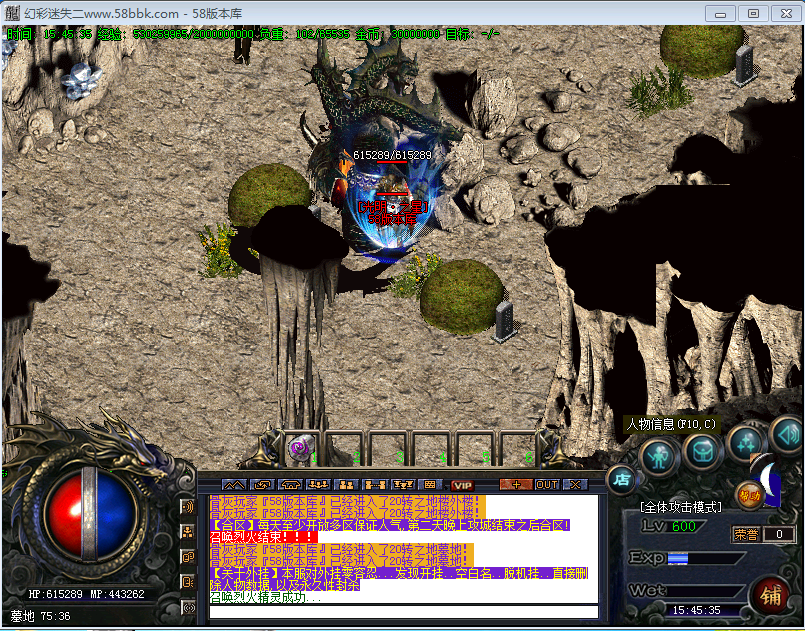Click the green level value 600
Image resolution: width=805 pixels, height=631 pixels.
click(x=684, y=526)
